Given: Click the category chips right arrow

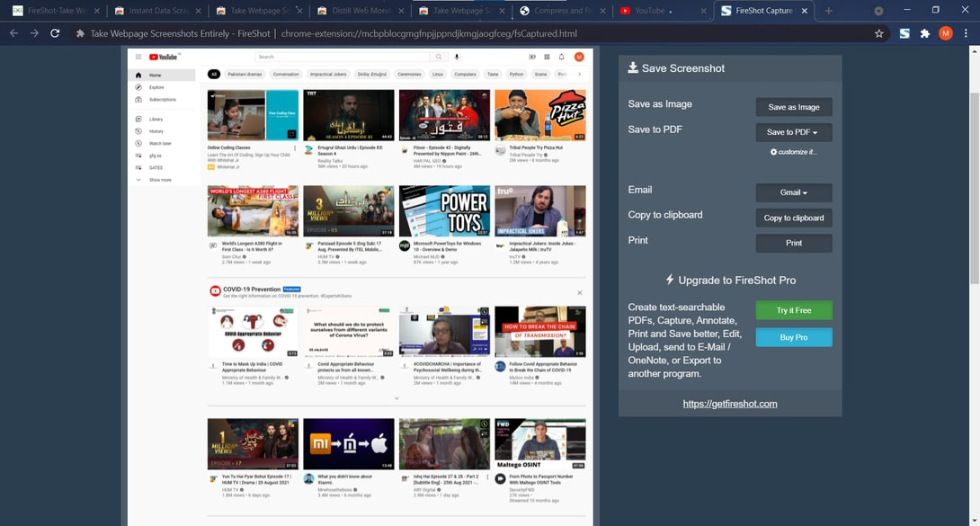Looking at the screenshot, I should point(579,75).
